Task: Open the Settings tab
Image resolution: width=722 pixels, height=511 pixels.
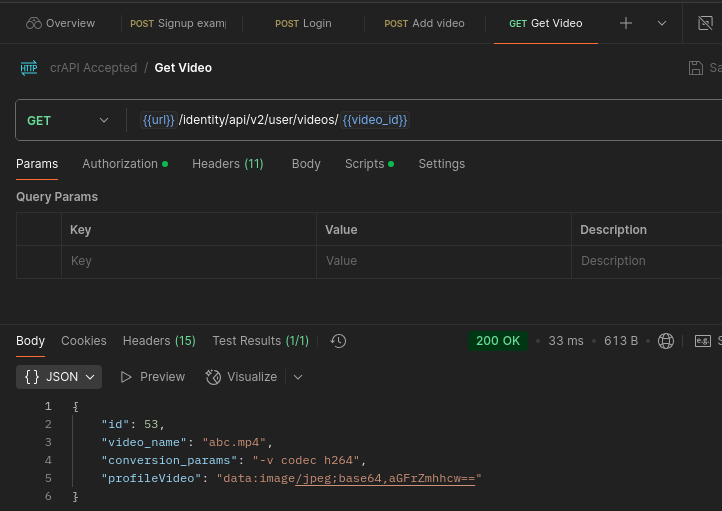Action: click(x=442, y=164)
